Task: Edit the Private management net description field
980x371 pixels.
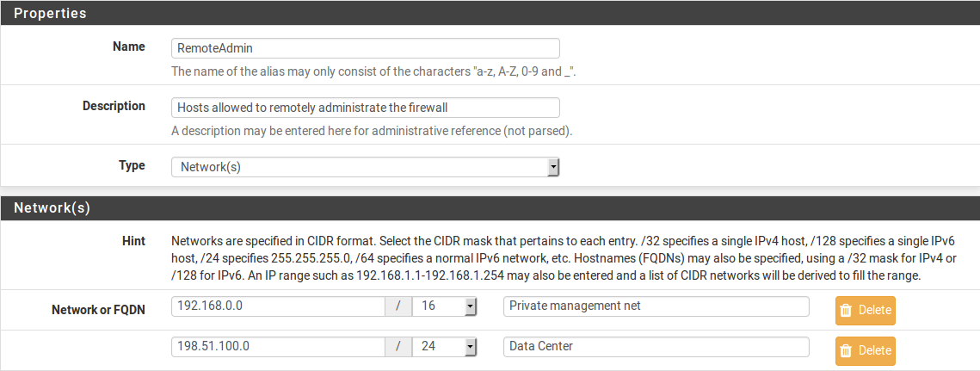Action: (656, 306)
